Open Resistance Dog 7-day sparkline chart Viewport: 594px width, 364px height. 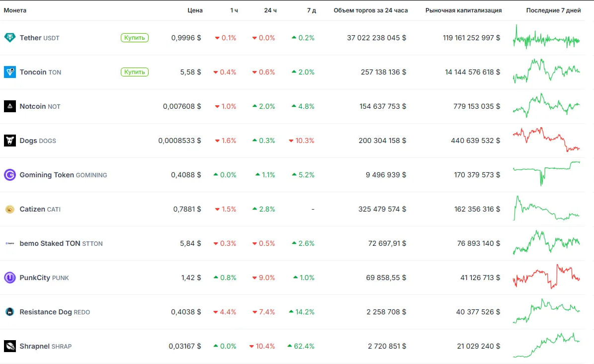click(546, 311)
